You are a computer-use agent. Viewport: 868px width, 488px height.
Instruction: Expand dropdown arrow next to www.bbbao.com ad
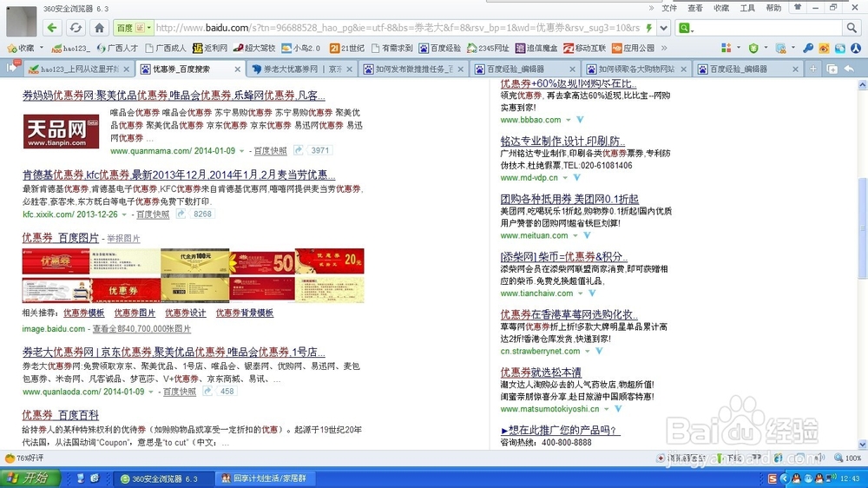coord(568,120)
